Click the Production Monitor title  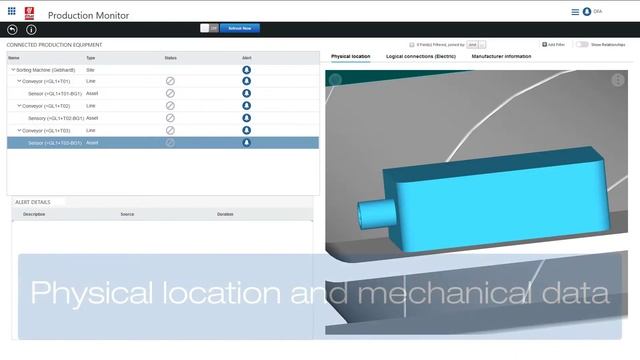88,16
